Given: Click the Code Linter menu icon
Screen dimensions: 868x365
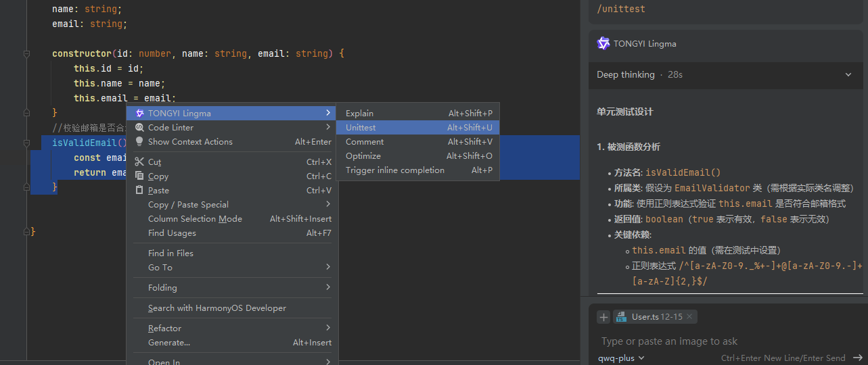Looking at the screenshot, I should click(x=139, y=127).
